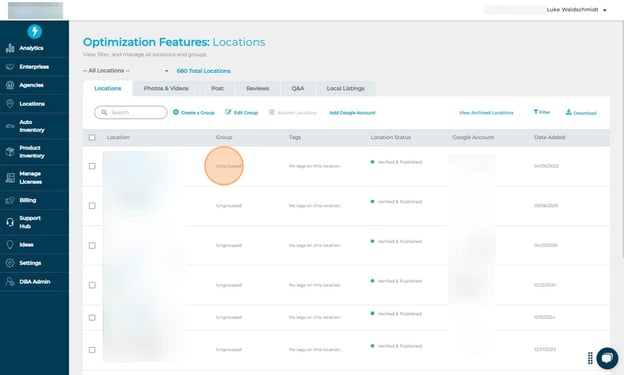The width and height of the screenshot is (624, 375).
Task: Check the sixth location row checkbox
Action: click(92, 350)
